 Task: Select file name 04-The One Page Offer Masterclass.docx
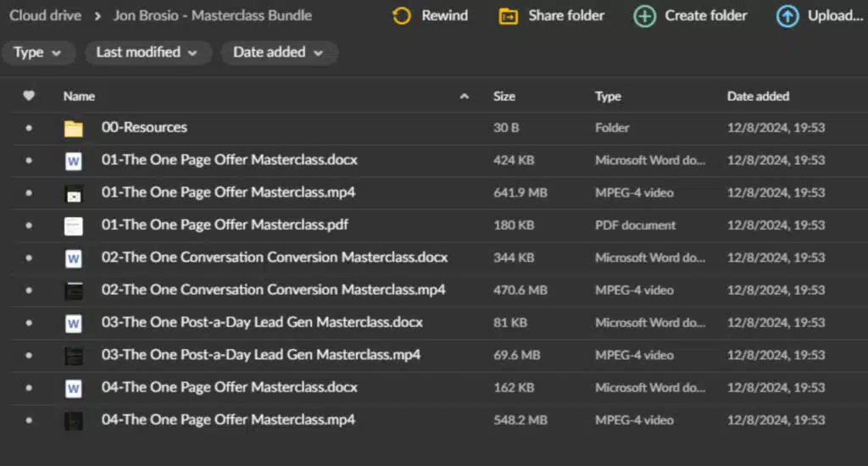pyautogui.click(x=229, y=387)
